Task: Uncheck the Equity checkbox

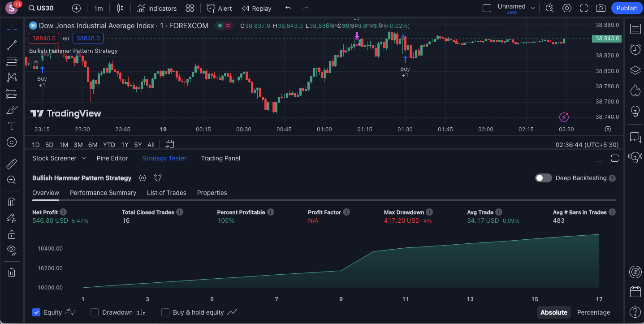Action: tap(36, 312)
